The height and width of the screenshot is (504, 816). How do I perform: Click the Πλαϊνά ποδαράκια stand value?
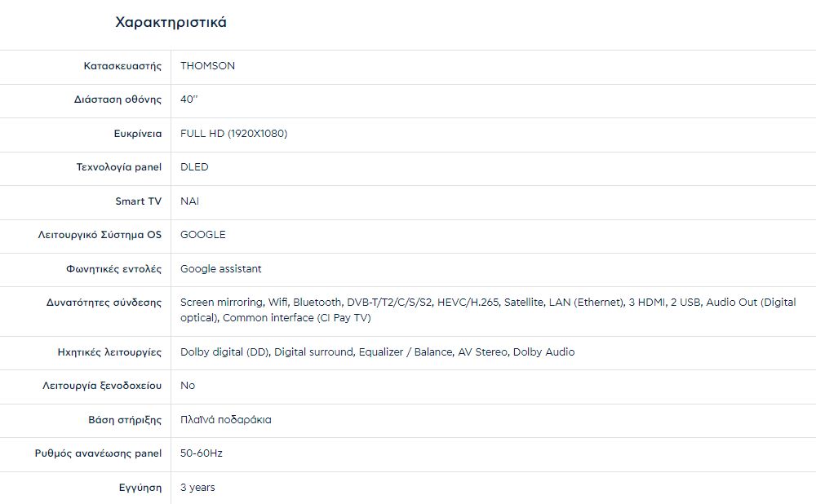[225, 420]
